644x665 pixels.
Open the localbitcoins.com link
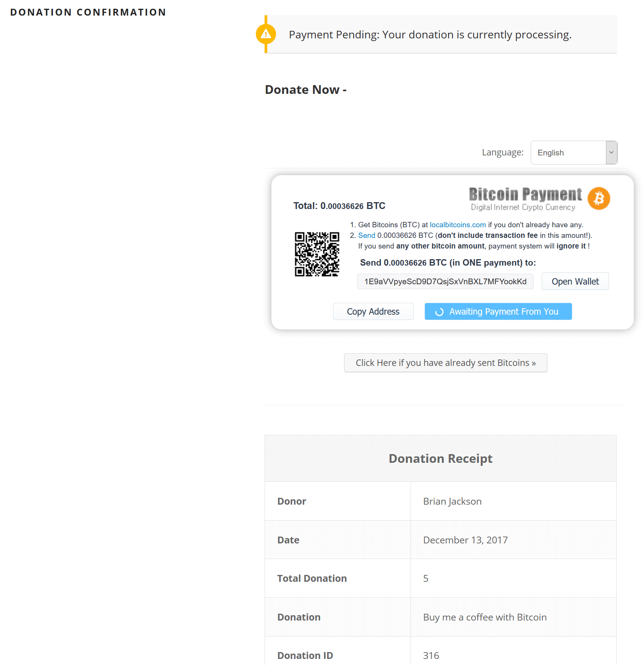tap(457, 225)
